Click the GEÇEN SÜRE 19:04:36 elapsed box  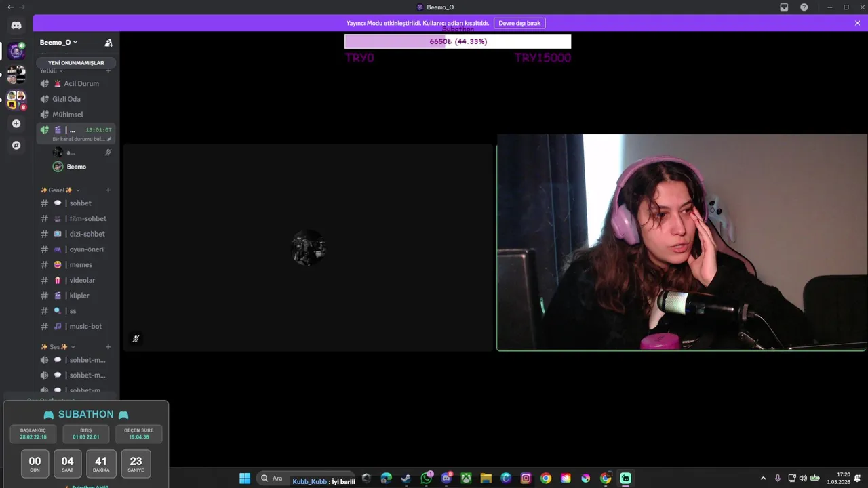click(x=138, y=434)
